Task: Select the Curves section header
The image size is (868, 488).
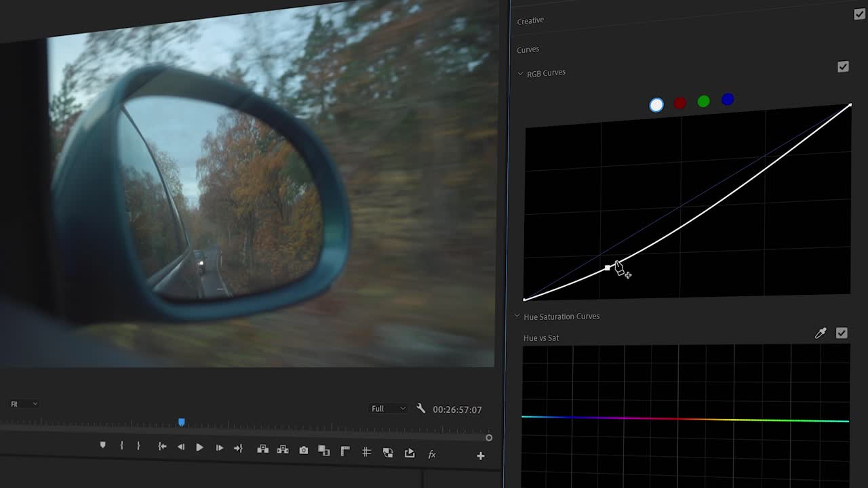Action: tap(528, 49)
